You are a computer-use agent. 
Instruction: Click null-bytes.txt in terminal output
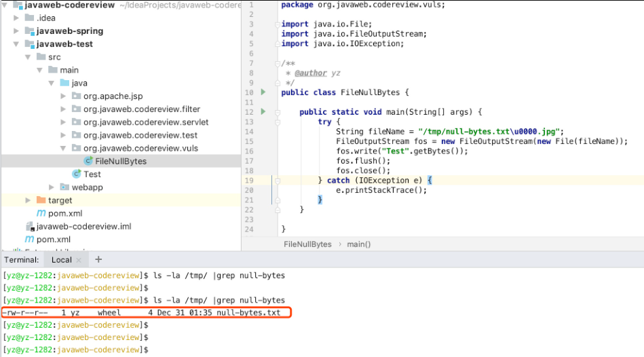(x=248, y=313)
